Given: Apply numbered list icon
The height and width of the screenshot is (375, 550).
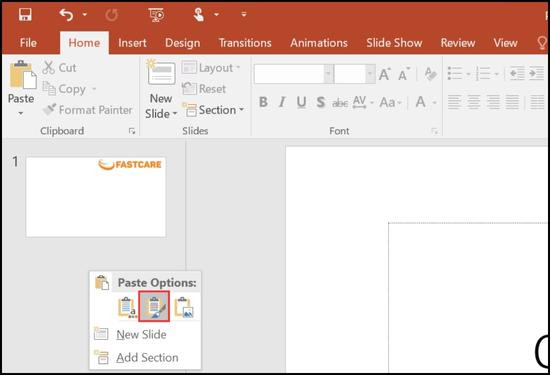Looking at the screenshot, I should (x=483, y=74).
